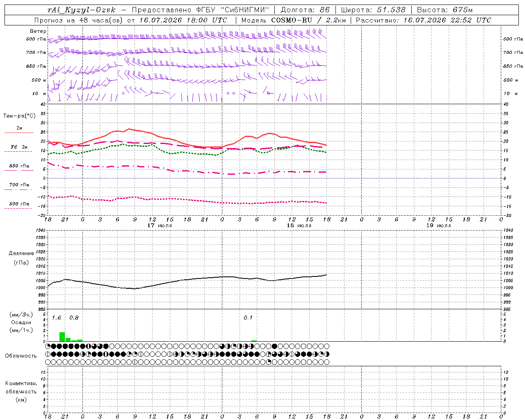Select the 17 июля date label
This screenshot has width=525, height=420.
pyautogui.click(x=160, y=226)
